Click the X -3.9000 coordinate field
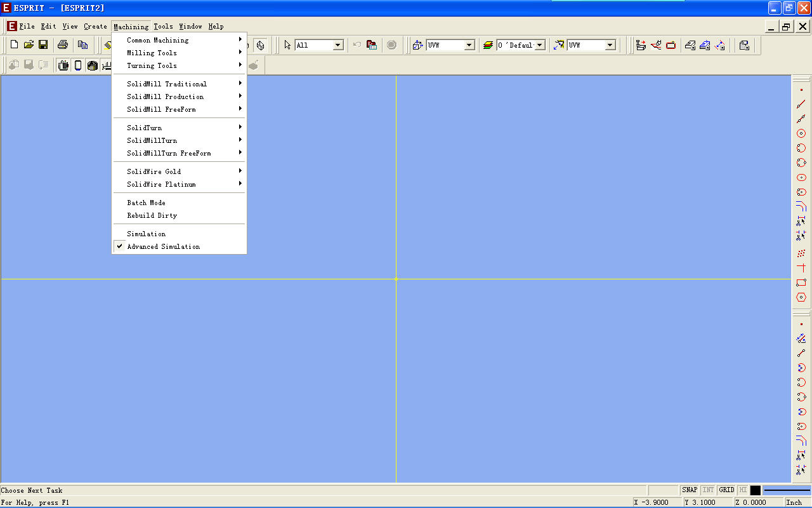The height and width of the screenshot is (508, 812). [657, 502]
